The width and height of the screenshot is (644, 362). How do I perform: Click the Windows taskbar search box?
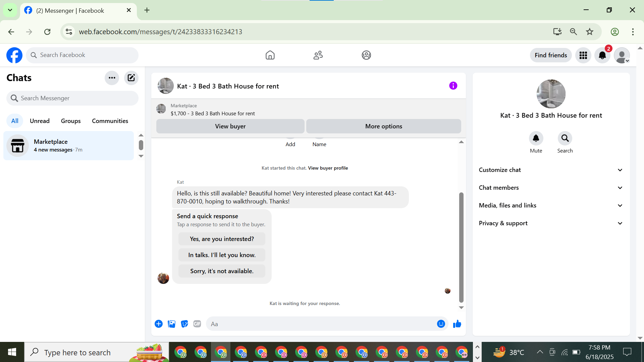pos(97,352)
